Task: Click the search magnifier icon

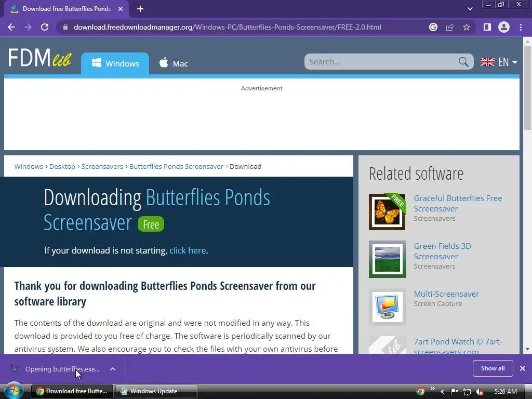Action: [x=463, y=62]
